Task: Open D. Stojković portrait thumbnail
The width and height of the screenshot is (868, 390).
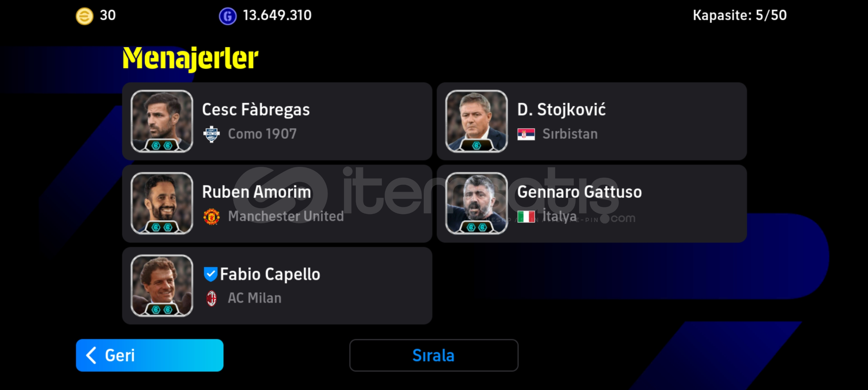Action: click(x=476, y=121)
